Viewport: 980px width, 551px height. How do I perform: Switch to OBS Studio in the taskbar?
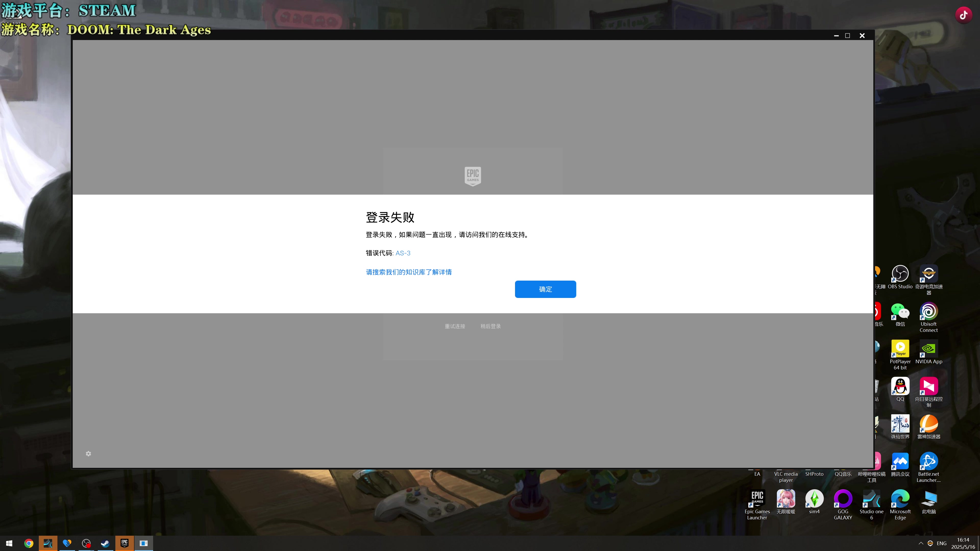pos(86,543)
